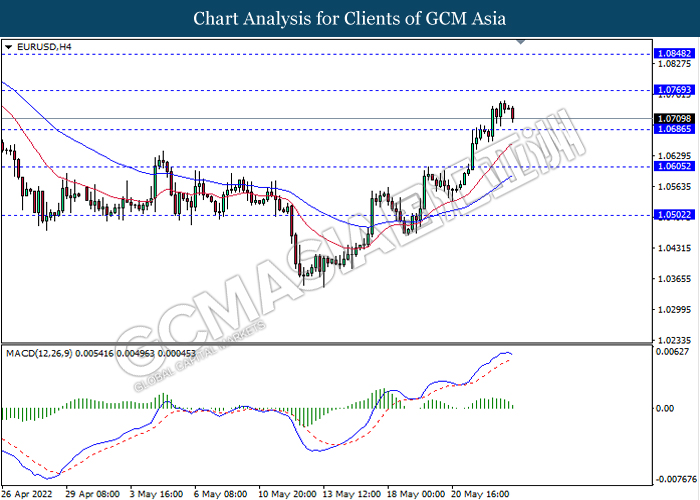Click the 1.08275 price axis value
This screenshot has height=500, width=700.
pos(675,64)
